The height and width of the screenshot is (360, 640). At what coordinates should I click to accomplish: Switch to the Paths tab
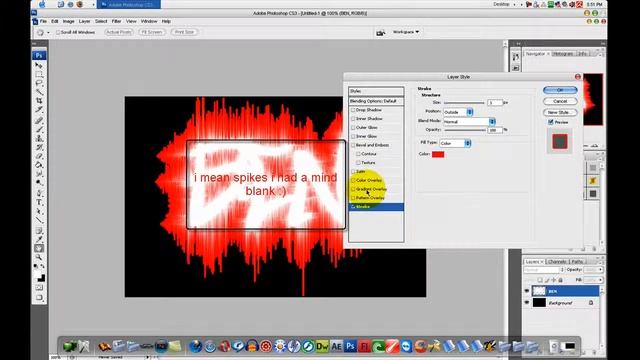pyautogui.click(x=577, y=262)
